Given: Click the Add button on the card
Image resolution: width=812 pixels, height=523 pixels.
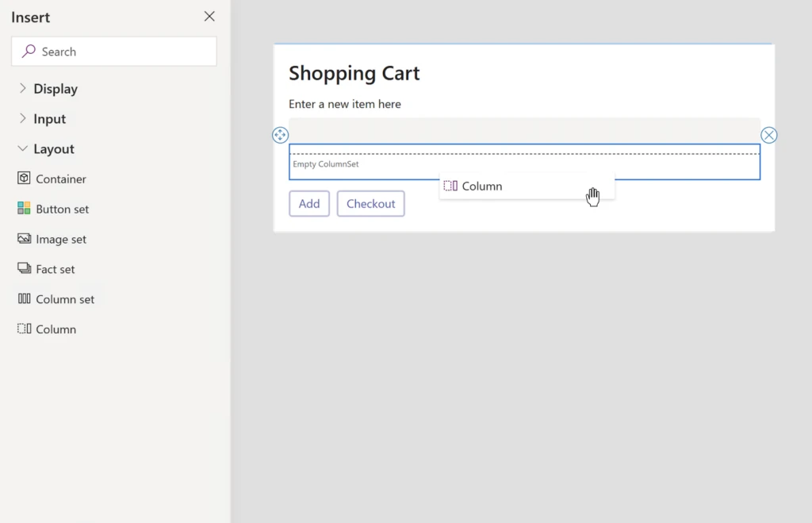Looking at the screenshot, I should [x=309, y=203].
